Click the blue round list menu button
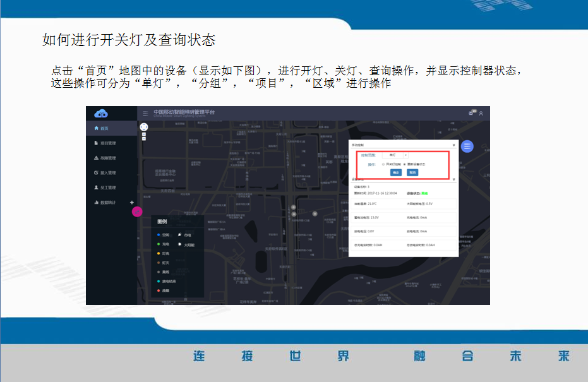The height and width of the screenshot is (382, 588). pos(467,146)
